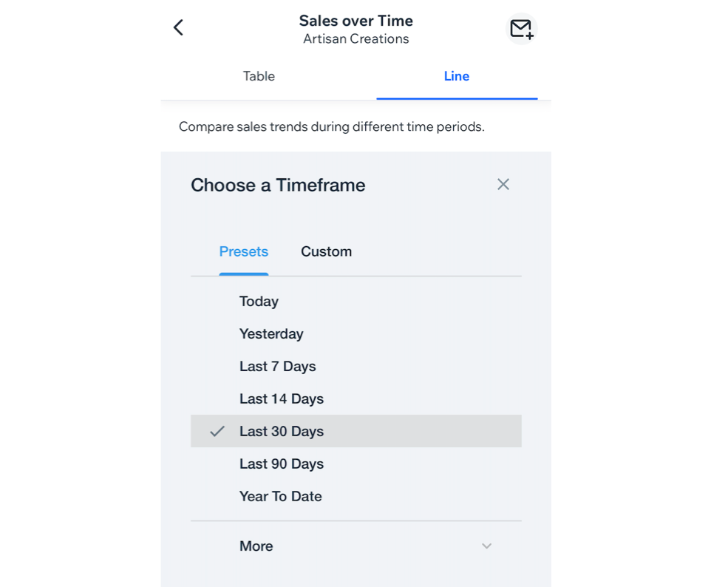Select Last 90 Days option
This screenshot has width=728, height=587.
282,464
